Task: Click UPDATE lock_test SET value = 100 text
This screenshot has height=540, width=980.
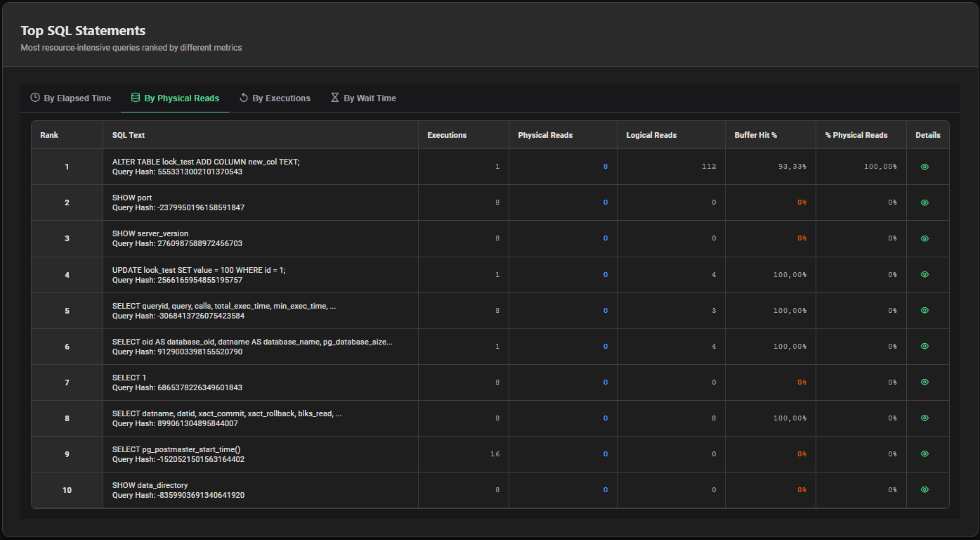Action: 199,269
